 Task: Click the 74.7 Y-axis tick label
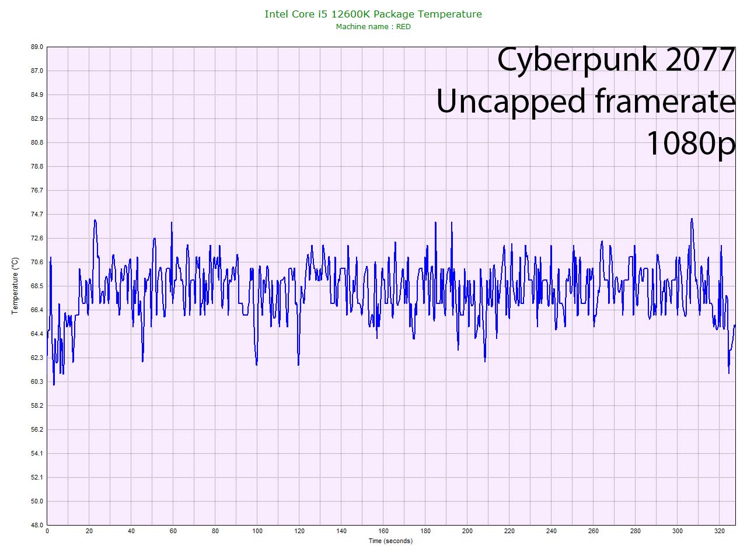(x=37, y=215)
